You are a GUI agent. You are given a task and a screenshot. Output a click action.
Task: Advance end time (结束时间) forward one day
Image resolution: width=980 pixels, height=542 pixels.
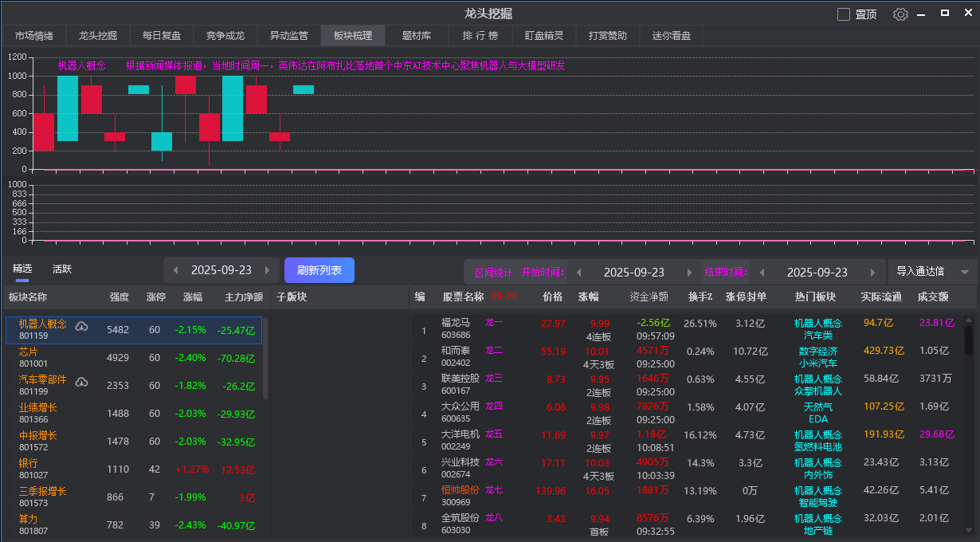coord(872,273)
